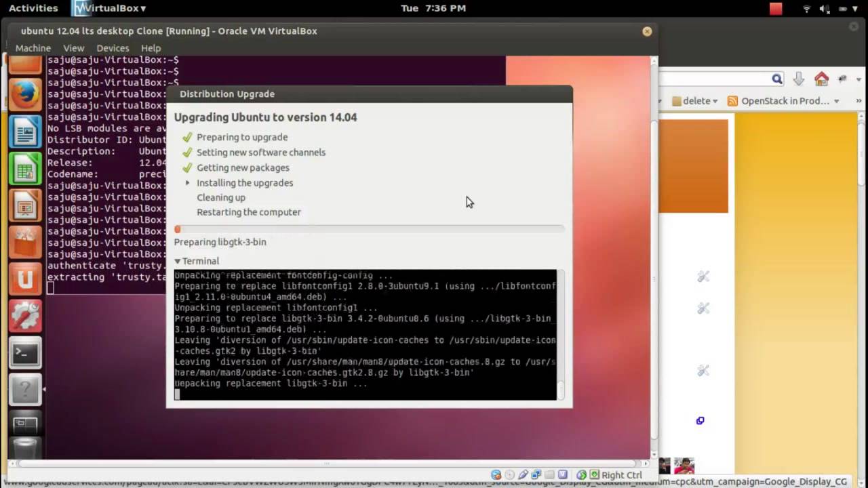Image resolution: width=868 pixels, height=488 pixels.
Task: Go to browser home page icon
Action: click(x=821, y=79)
